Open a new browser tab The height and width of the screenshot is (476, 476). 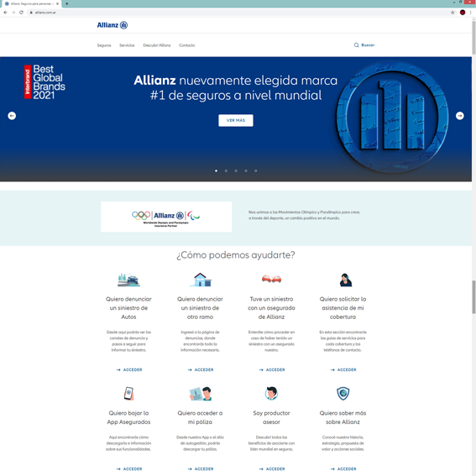click(x=67, y=3)
